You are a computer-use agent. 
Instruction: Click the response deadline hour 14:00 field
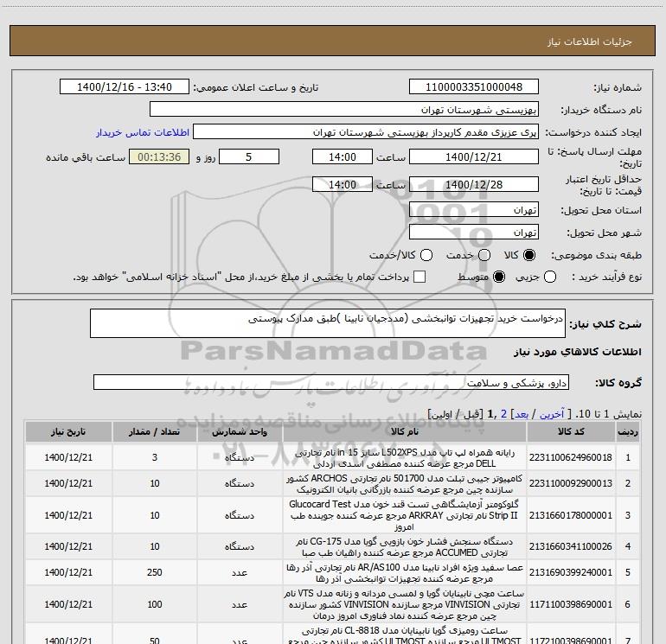pyautogui.click(x=343, y=156)
